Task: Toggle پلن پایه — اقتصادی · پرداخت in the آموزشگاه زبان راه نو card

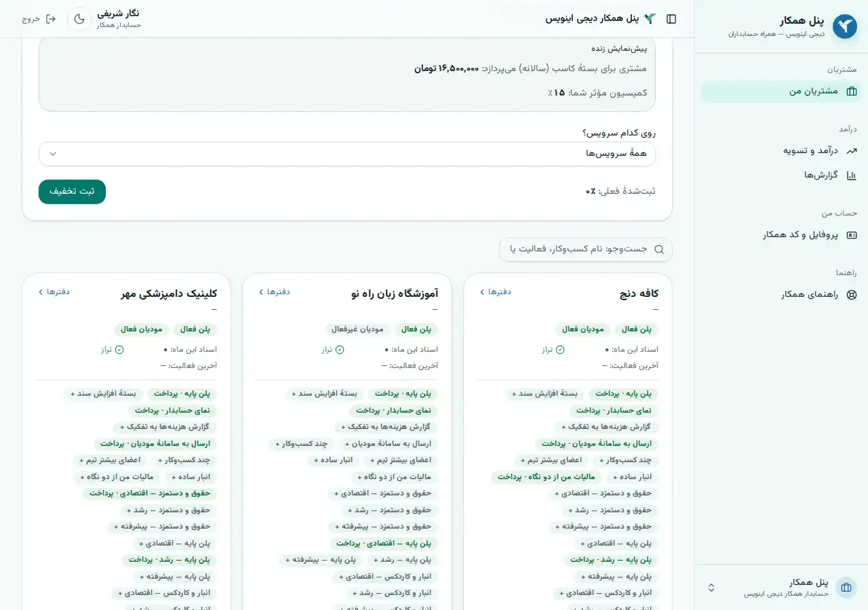Action: (384, 544)
